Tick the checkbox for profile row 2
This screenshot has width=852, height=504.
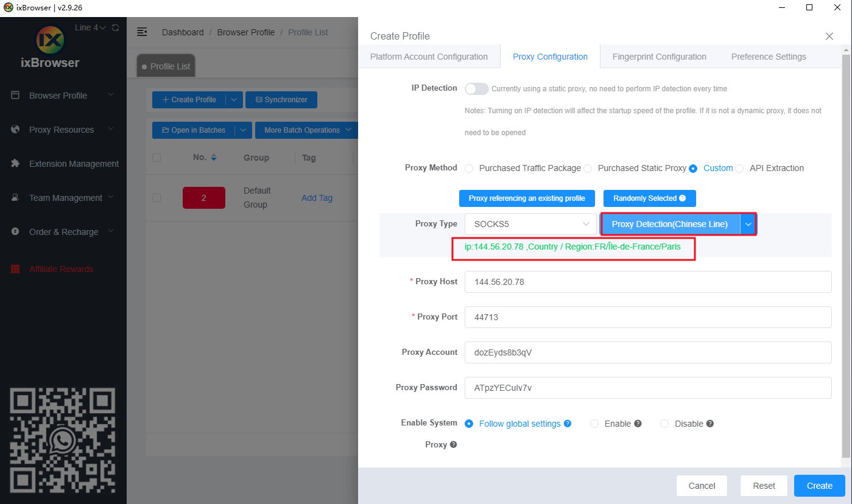[157, 198]
